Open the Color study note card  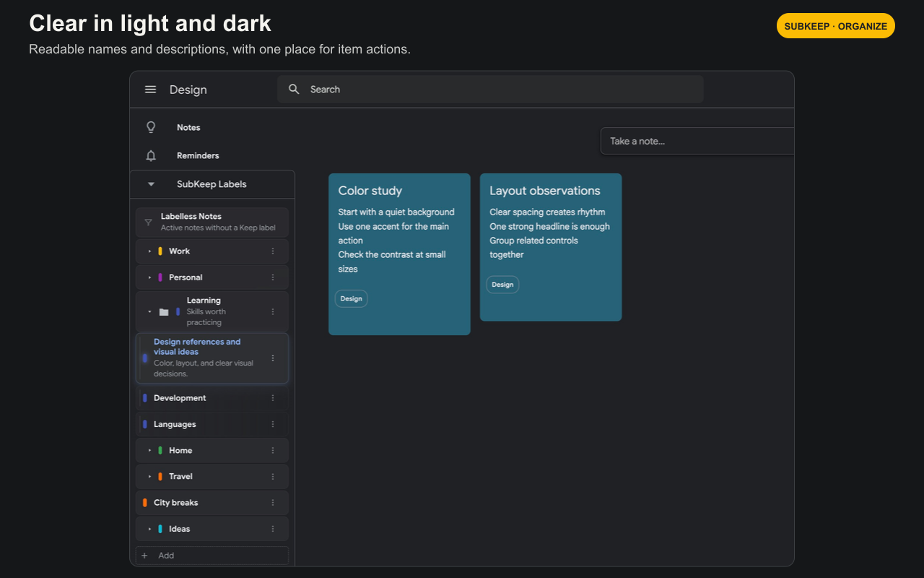(x=399, y=254)
